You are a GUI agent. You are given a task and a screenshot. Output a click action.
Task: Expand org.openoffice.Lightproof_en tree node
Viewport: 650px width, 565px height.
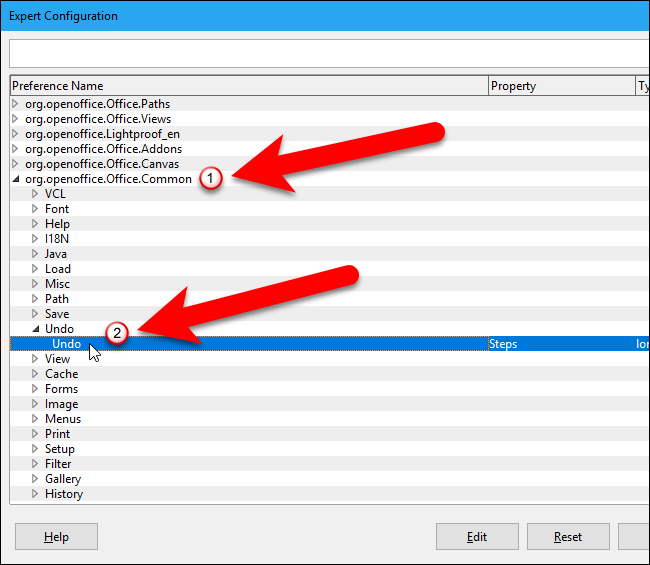(x=15, y=134)
